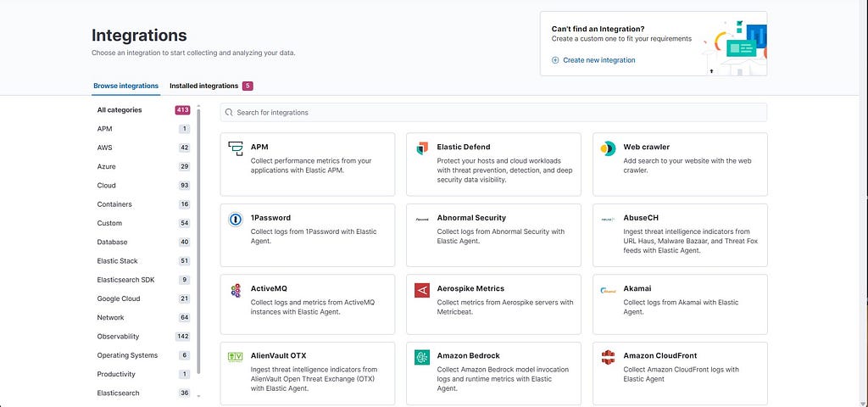
Task: Click the Observability 142 count badge
Action: tap(183, 336)
